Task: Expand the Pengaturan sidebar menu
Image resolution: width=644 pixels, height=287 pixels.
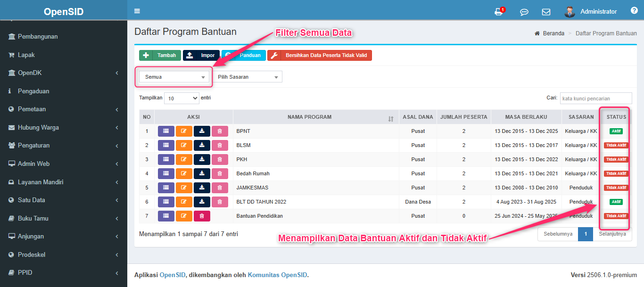Action: coord(64,146)
